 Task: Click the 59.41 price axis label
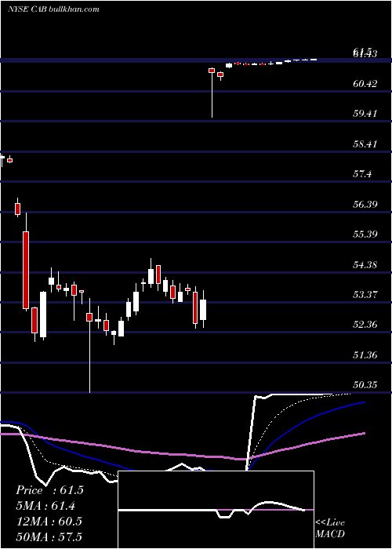pos(365,114)
